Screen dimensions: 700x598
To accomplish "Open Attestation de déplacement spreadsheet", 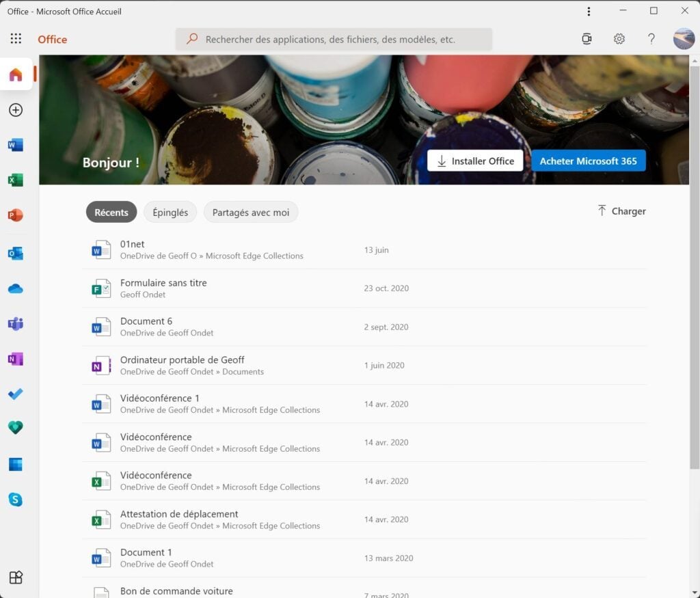I will tap(364, 519).
